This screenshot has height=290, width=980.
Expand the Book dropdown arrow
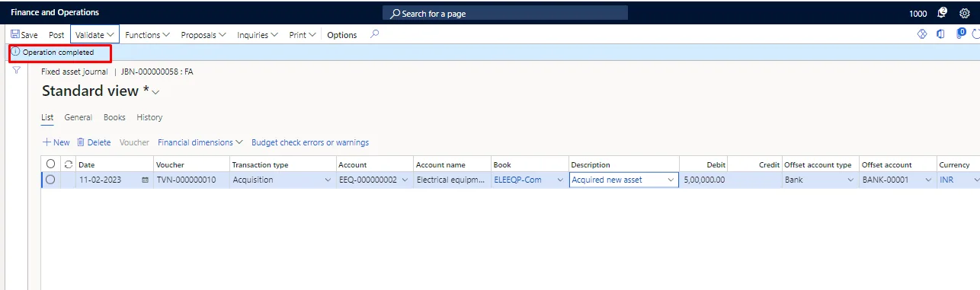click(x=560, y=180)
